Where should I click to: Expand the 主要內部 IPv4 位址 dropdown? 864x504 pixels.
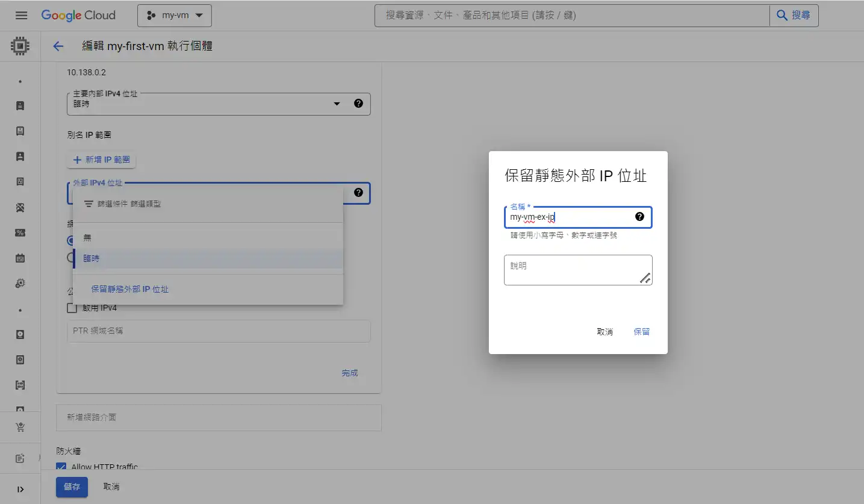pyautogui.click(x=337, y=104)
